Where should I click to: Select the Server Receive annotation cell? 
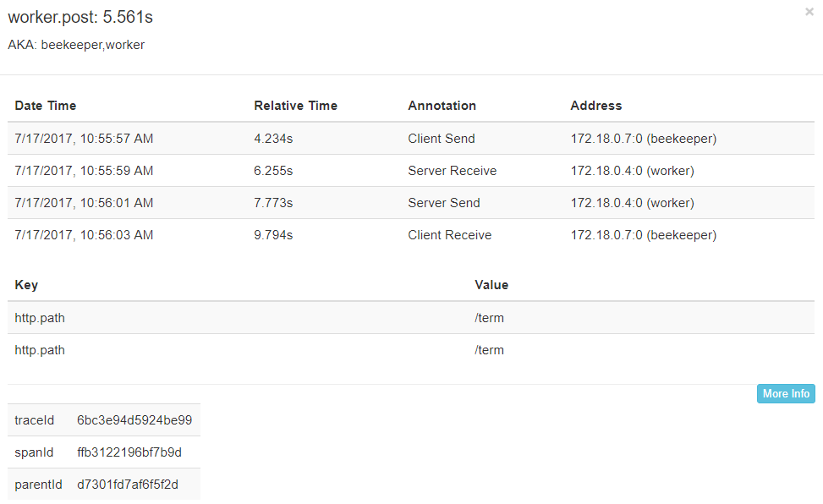[452, 171]
